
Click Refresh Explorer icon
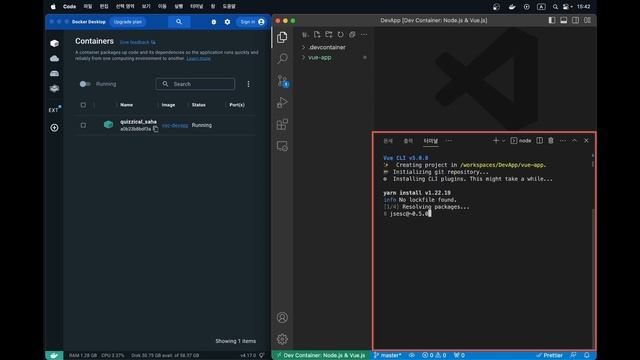(x=340, y=35)
